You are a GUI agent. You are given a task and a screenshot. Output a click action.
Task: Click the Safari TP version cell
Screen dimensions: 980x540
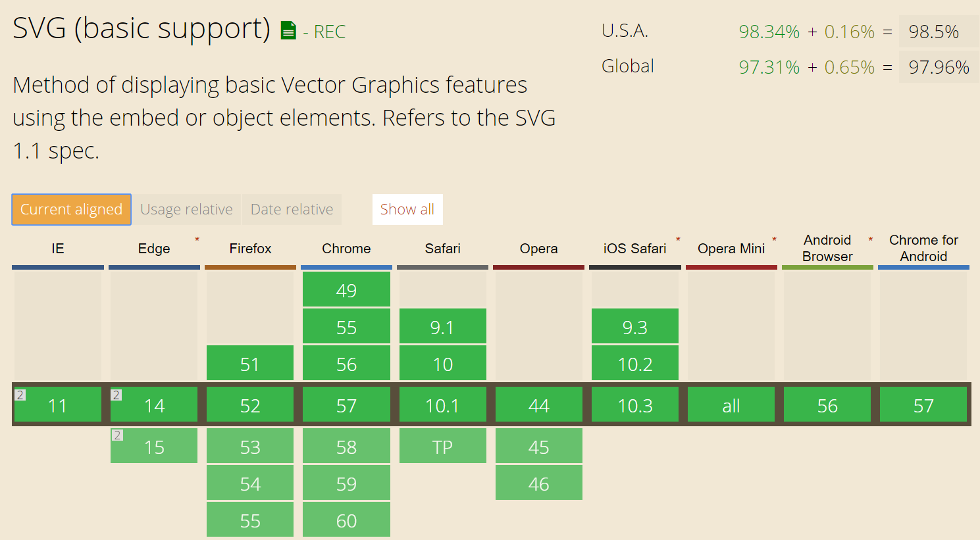point(442,446)
